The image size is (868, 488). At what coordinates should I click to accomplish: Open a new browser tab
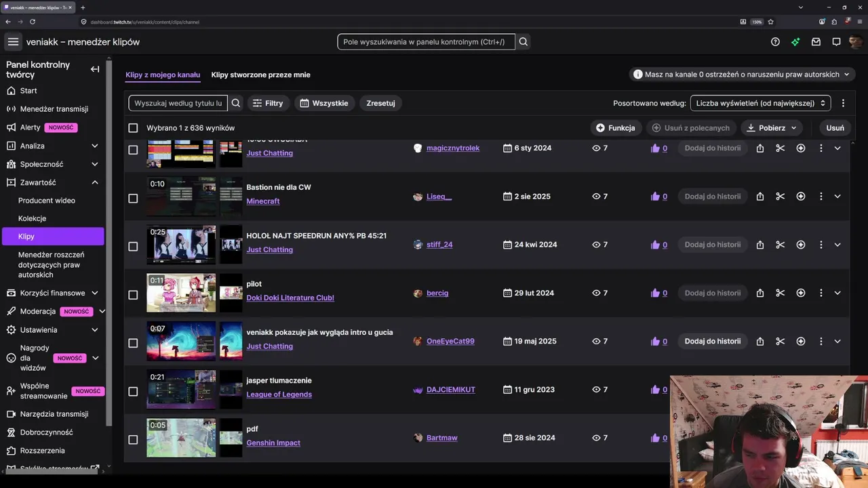click(x=83, y=7)
